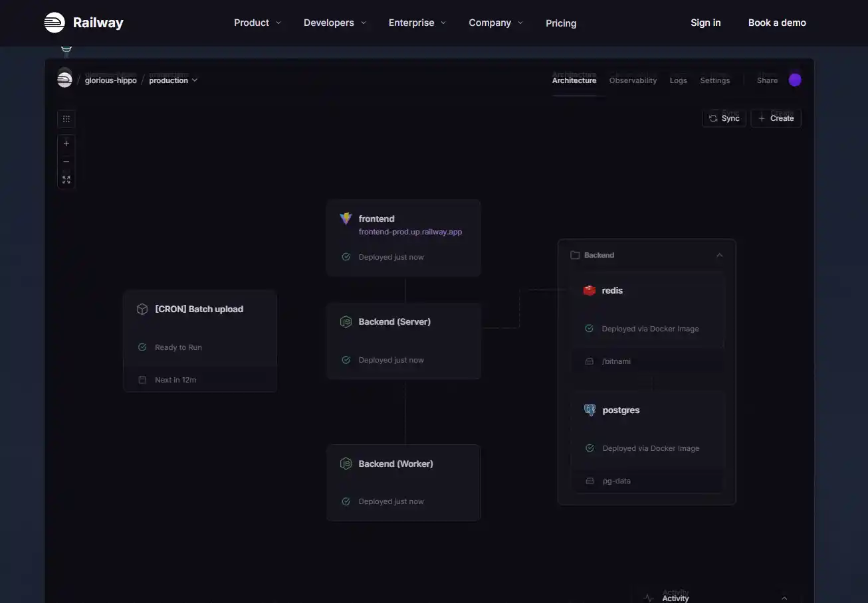Open the production environment selector
The width and height of the screenshot is (868, 603).
tap(173, 80)
